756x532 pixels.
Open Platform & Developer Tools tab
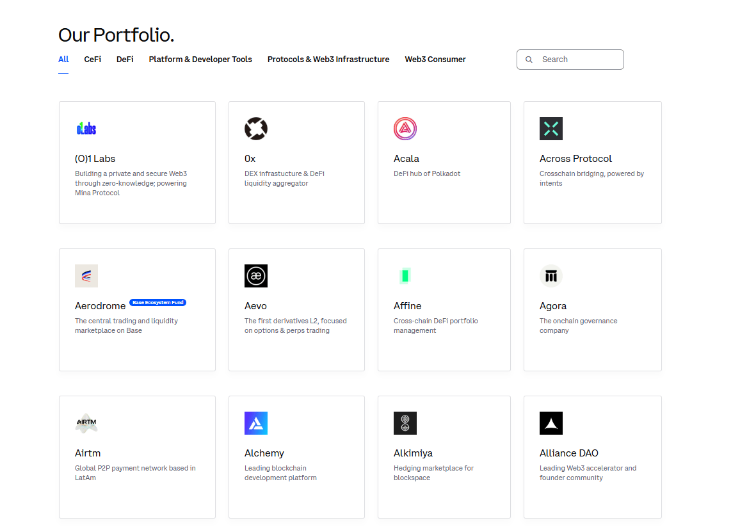(x=200, y=60)
